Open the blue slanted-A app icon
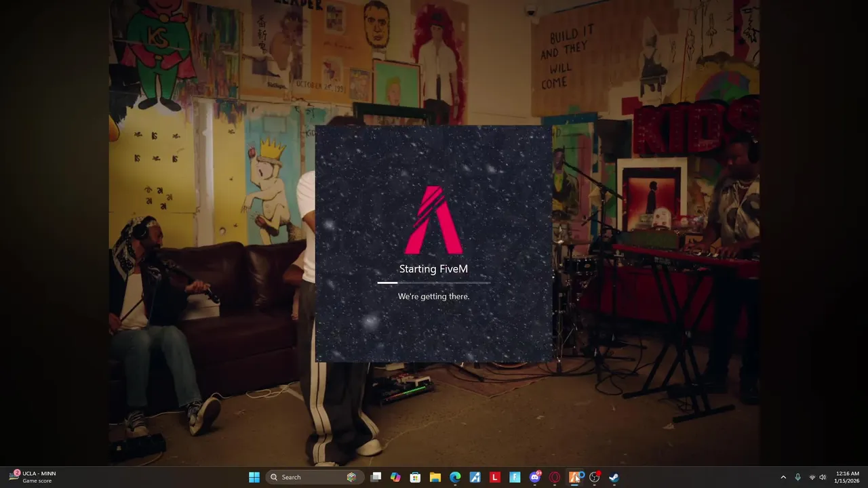868x488 pixels. (475, 477)
